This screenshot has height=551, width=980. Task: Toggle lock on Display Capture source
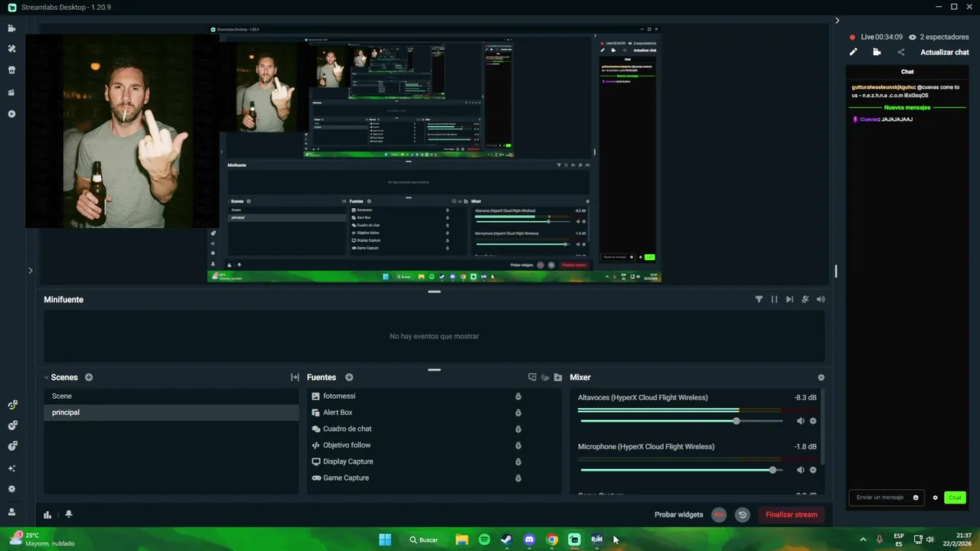(518, 461)
